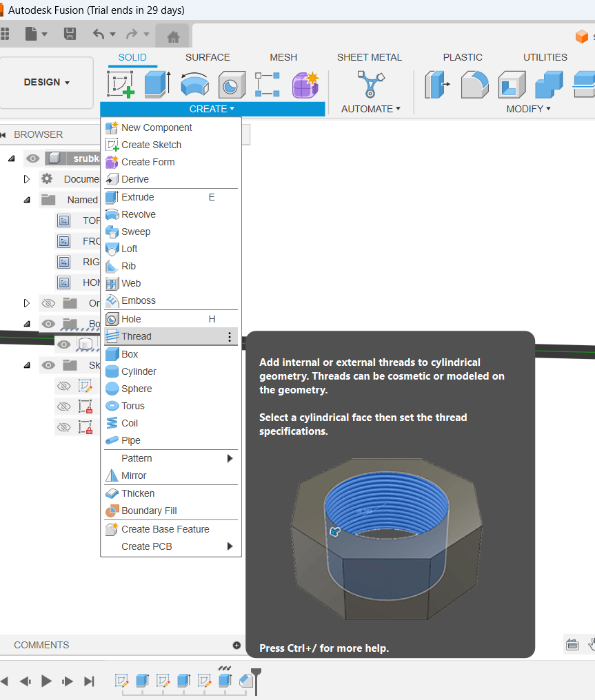This screenshot has width=595, height=700.
Task: Toggle the Sketches folder visibility eye
Action: point(48,365)
